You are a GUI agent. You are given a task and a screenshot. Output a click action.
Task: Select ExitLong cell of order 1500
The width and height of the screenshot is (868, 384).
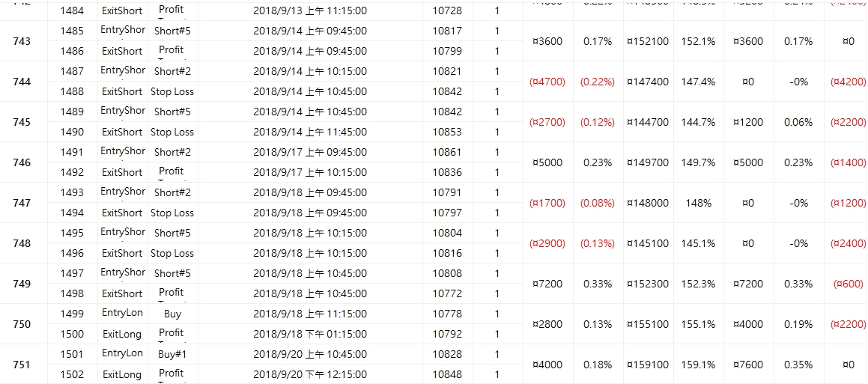(x=122, y=334)
